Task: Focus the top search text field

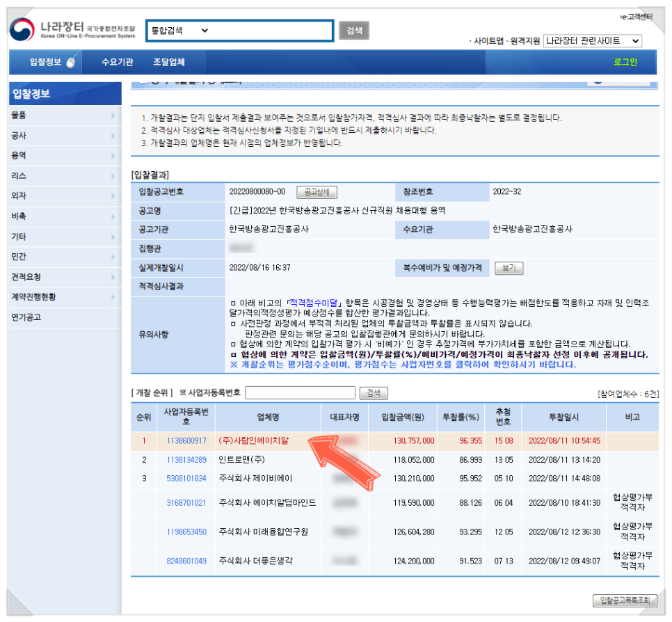Action: click(x=271, y=31)
